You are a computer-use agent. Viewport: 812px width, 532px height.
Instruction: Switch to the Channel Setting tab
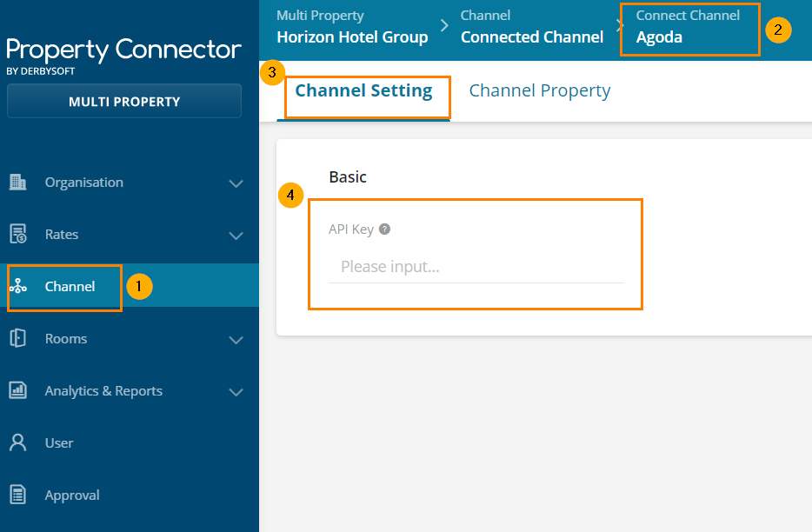[363, 91]
